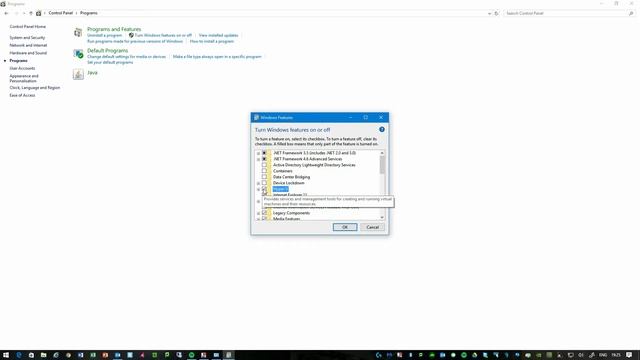
Task: Click Set your default programs link
Action: click(x=110, y=62)
